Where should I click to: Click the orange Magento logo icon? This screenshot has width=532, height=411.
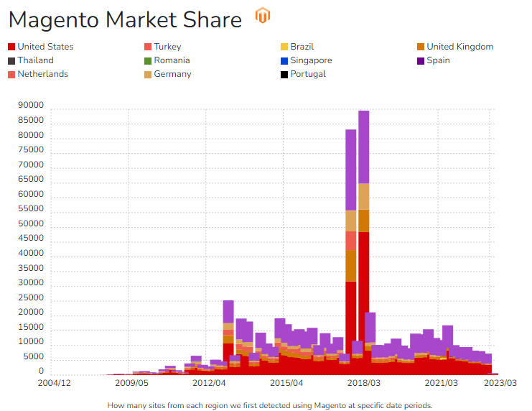point(263,15)
